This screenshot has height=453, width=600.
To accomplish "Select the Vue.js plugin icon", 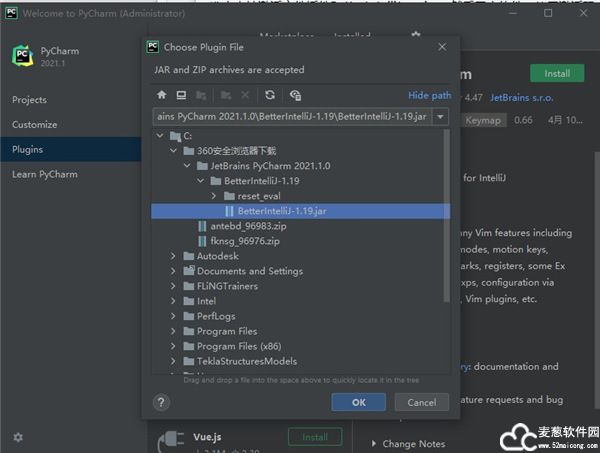I will pos(171,441).
